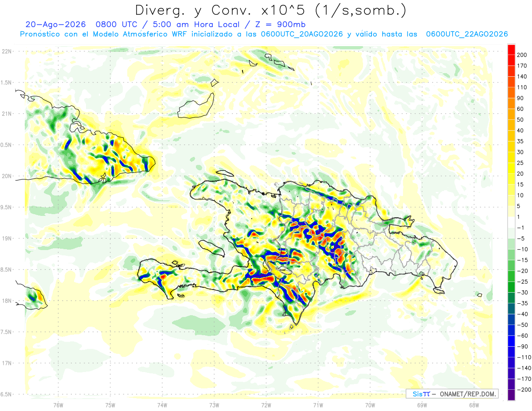Select the green band between -25 and -30
This screenshot has width=532, height=411.
click(x=511, y=287)
